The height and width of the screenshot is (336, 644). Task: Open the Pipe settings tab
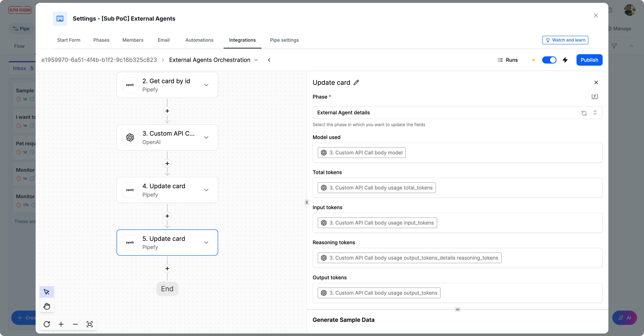(284, 40)
